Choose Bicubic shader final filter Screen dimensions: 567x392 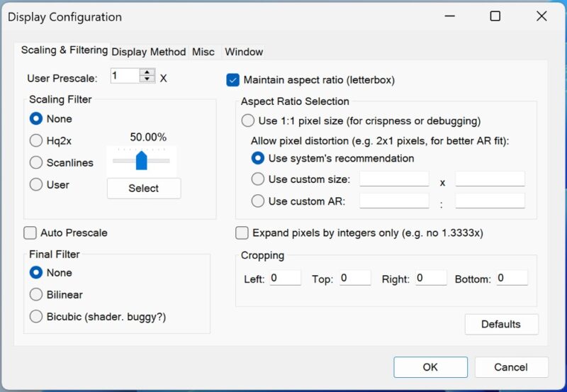click(x=36, y=316)
